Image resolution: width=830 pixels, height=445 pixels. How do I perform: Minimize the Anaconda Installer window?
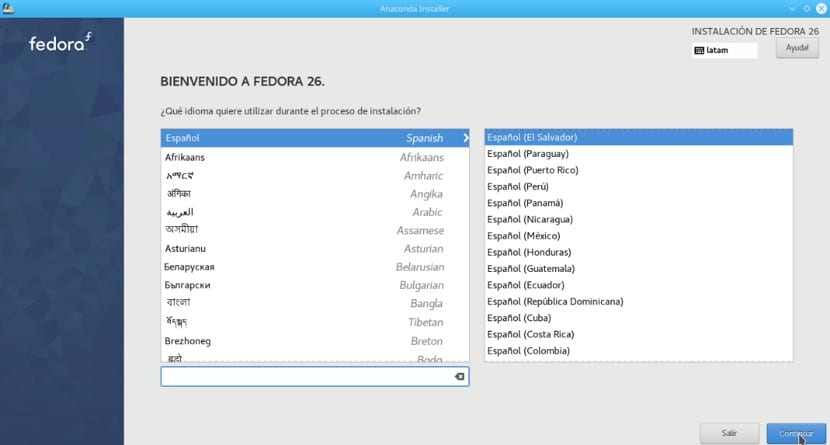pyautogui.click(x=803, y=8)
